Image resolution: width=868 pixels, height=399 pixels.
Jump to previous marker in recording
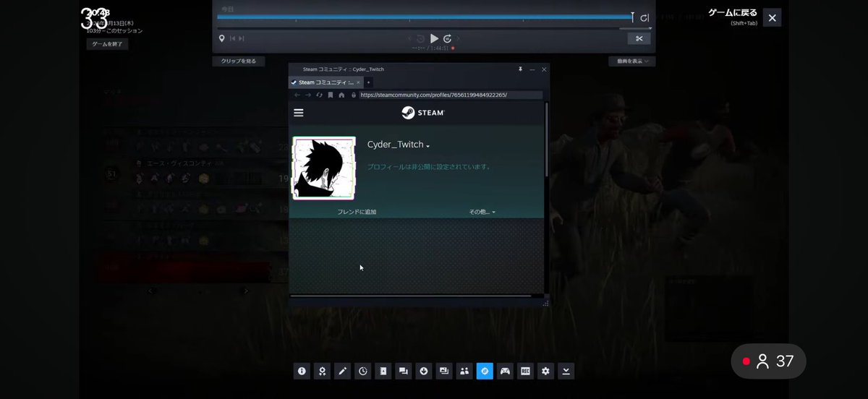tap(233, 38)
